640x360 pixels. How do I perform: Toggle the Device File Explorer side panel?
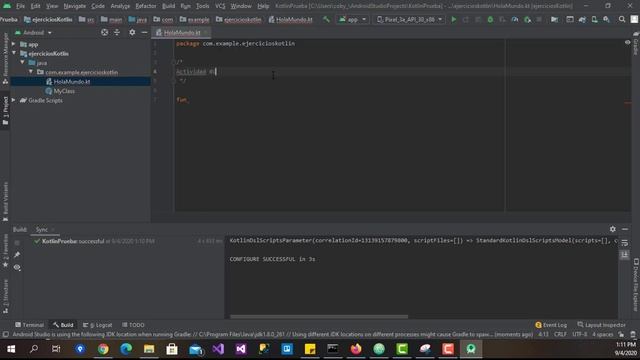(636, 284)
